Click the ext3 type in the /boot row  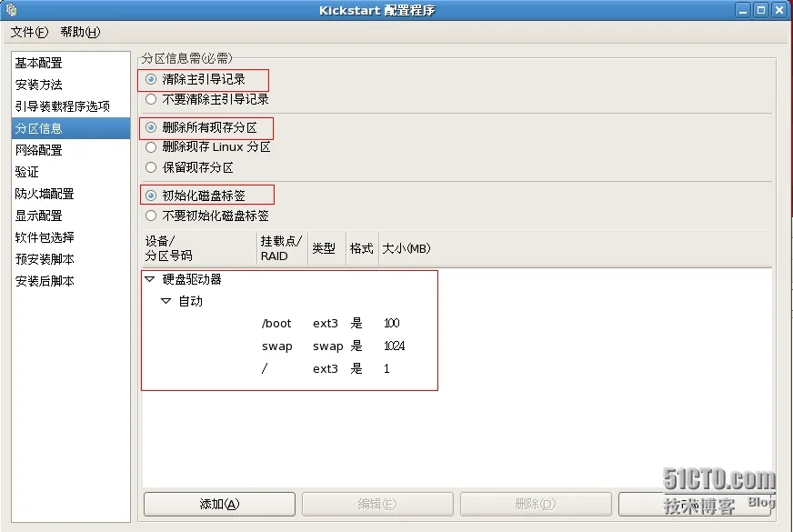(x=326, y=323)
